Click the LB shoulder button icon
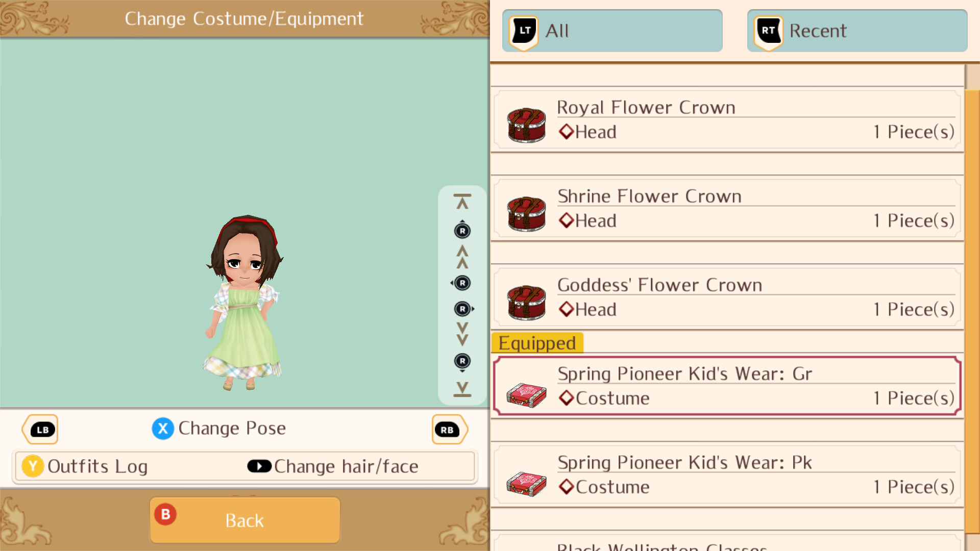Image resolution: width=980 pixels, height=551 pixels. point(40,430)
